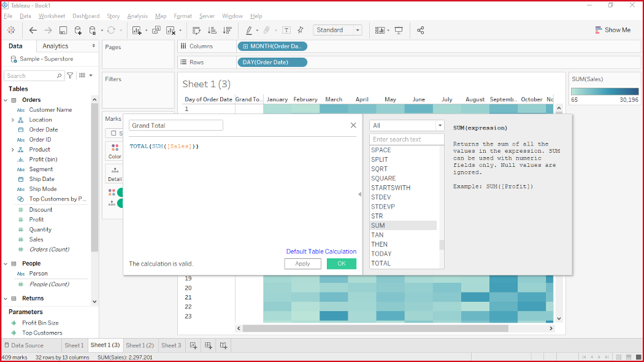
Task: Click the Clear Sheet toolbar icon
Action: tap(170, 30)
